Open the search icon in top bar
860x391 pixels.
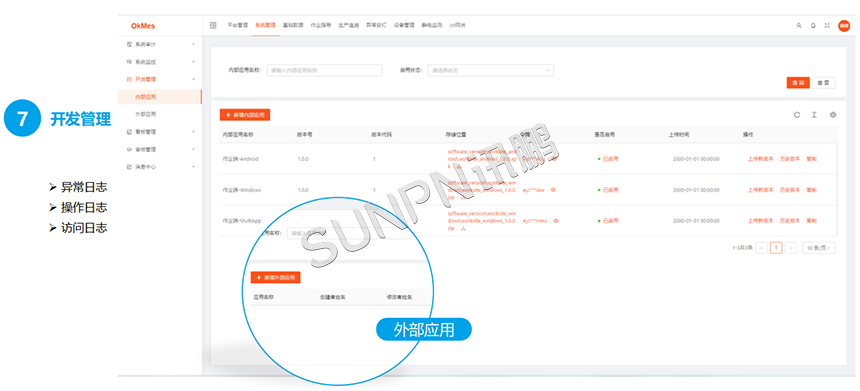click(x=799, y=25)
